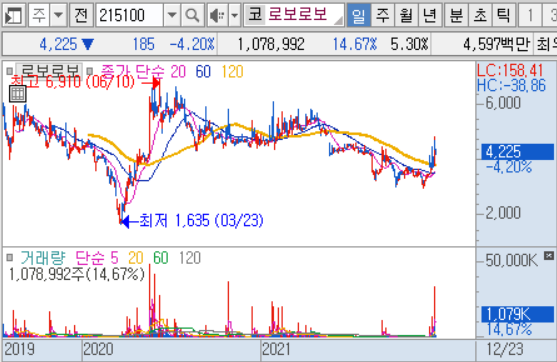The height and width of the screenshot is (362, 557).
Task: Click 로보로보 price legend label
Action: click(49, 71)
